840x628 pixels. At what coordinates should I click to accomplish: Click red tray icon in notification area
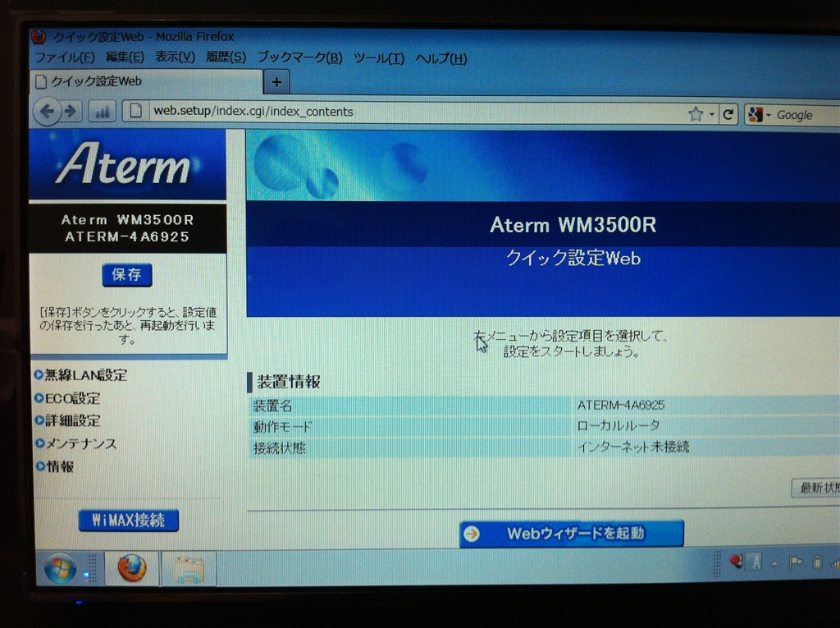click(736, 562)
